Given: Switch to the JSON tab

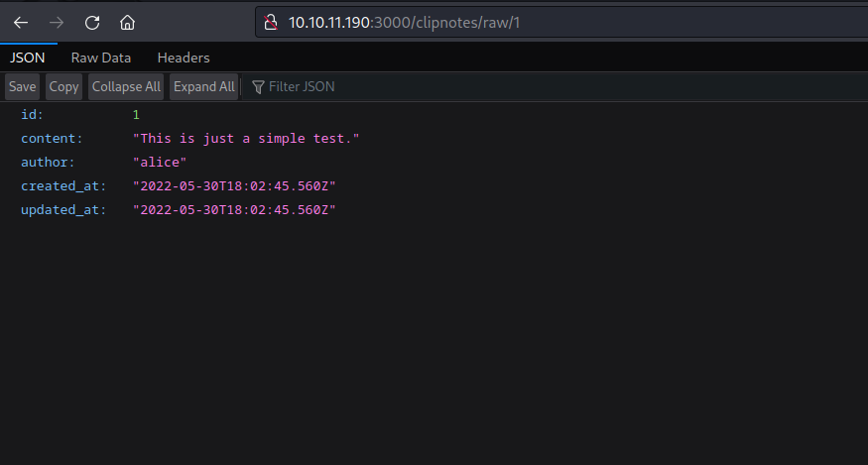Looking at the screenshot, I should [28, 58].
